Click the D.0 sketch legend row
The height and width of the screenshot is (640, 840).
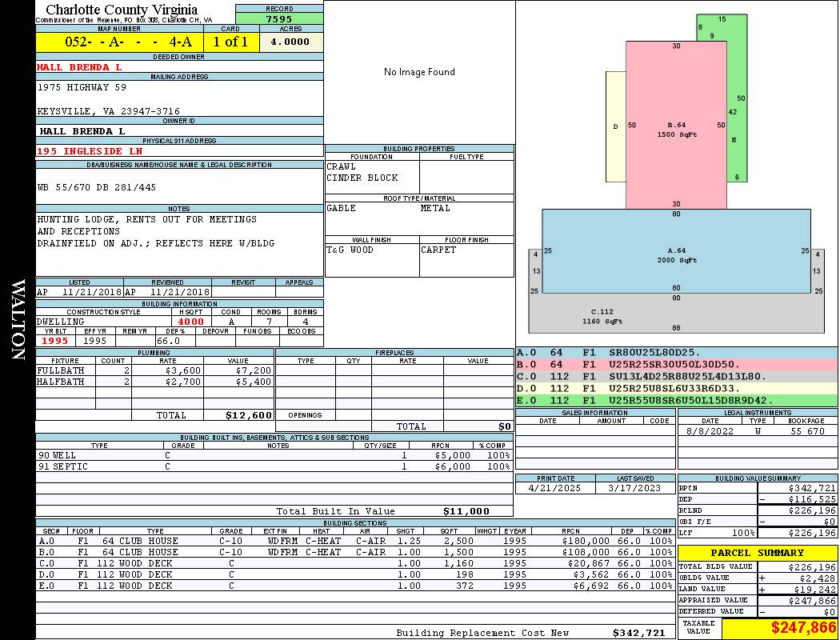point(676,388)
